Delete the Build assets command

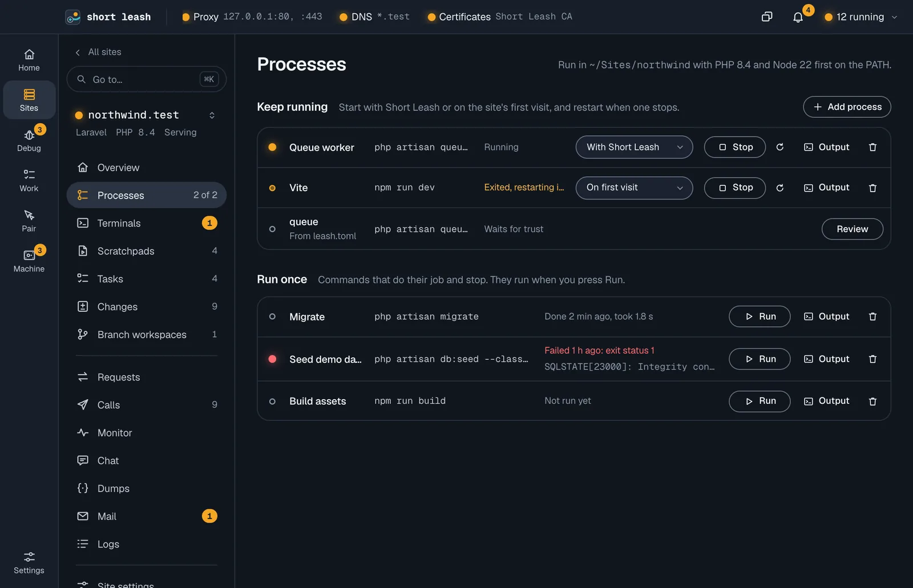(872, 401)
